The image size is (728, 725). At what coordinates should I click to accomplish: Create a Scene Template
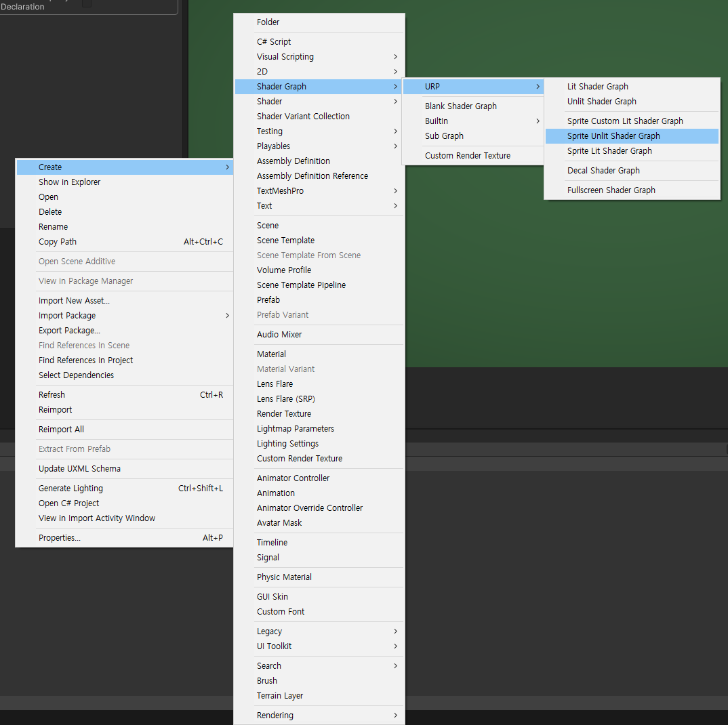point(319,241)
